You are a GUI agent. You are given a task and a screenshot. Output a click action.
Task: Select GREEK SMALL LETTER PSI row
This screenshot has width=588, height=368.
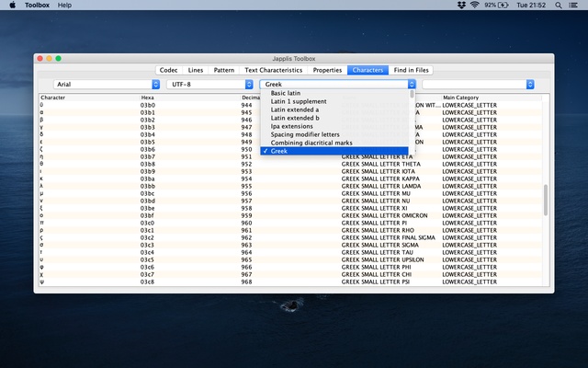pos(290,282)
